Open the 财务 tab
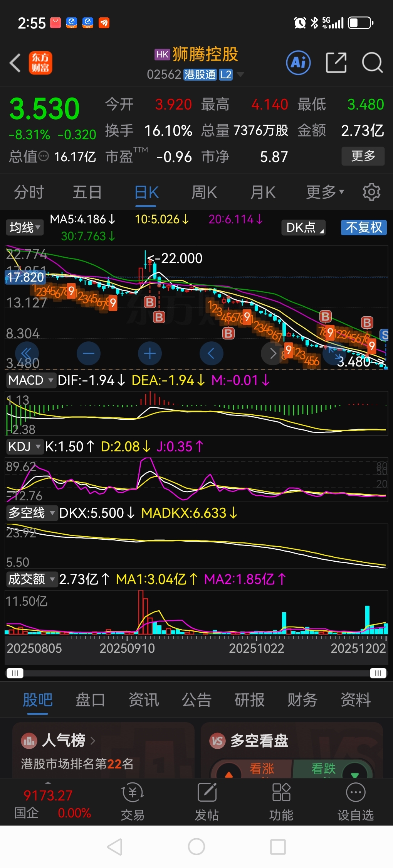The image size is (393, 868). coord(302,700)
